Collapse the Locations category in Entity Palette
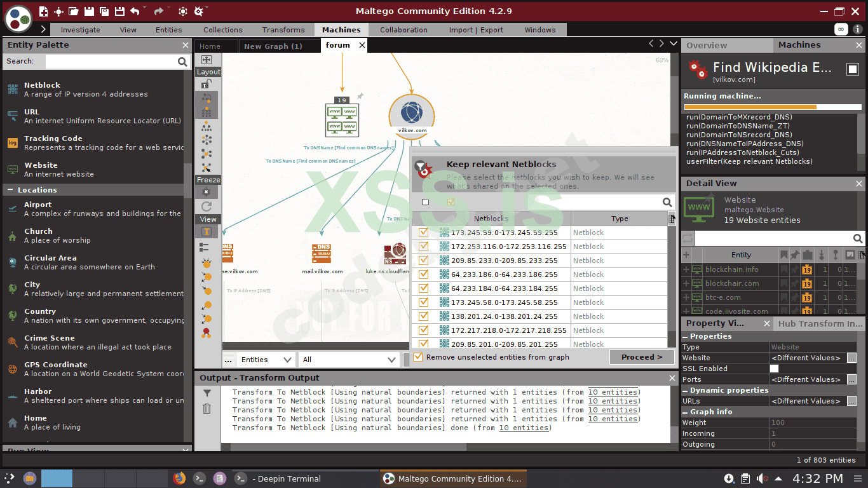Screen dimensions: 868x488 click(x=10, y=190)
